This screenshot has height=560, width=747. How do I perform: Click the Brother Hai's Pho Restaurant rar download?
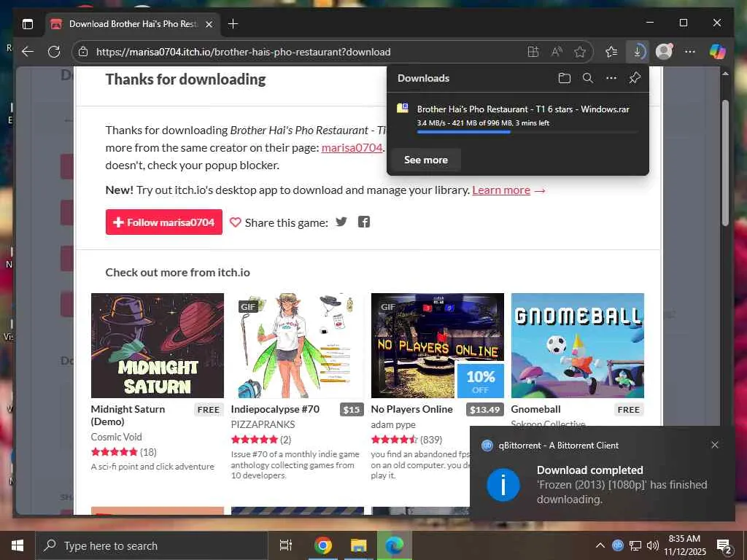pos(523,109)
